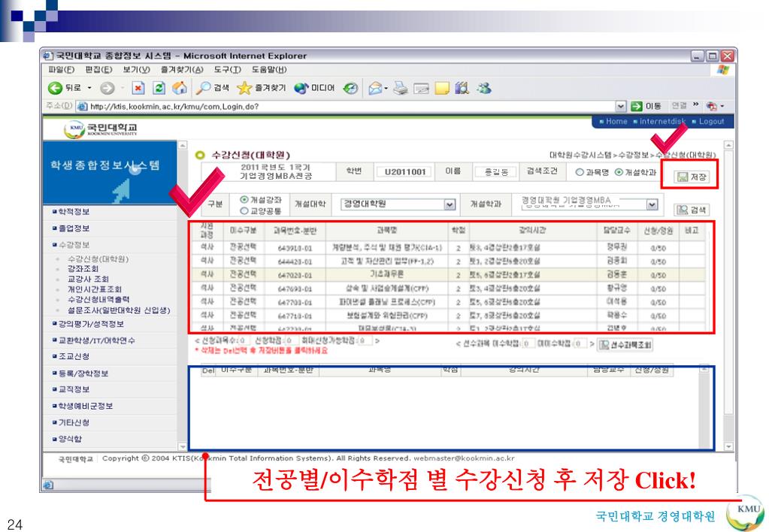
Task: Click the yellow Discuss note icon
Action: 442,88
